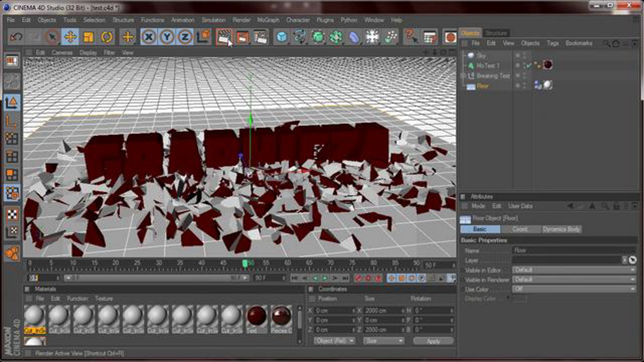Expand the Breaking Text object tree

click(x=463, y=76)
